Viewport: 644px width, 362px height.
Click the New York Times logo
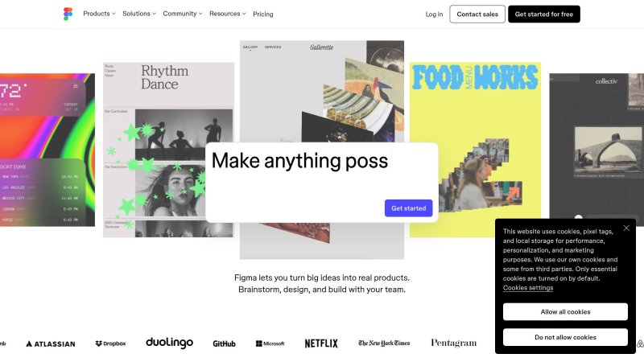(x=384, y=343)
